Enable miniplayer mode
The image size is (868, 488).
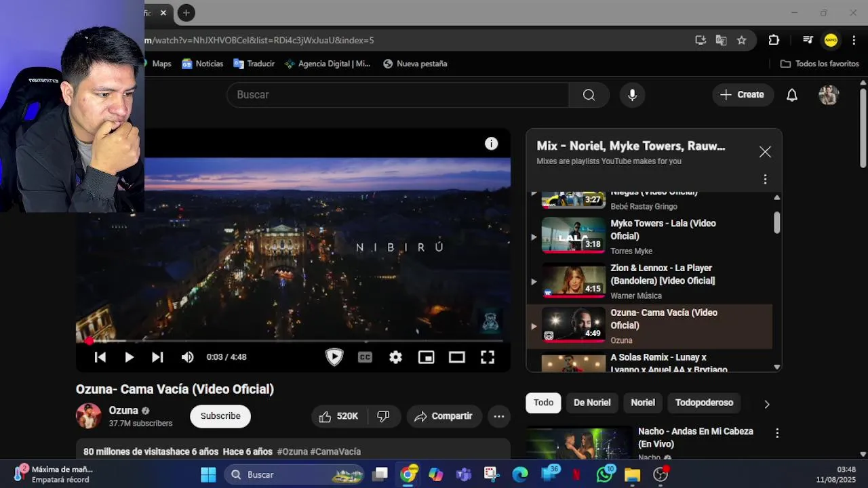(x=426, y=357)
